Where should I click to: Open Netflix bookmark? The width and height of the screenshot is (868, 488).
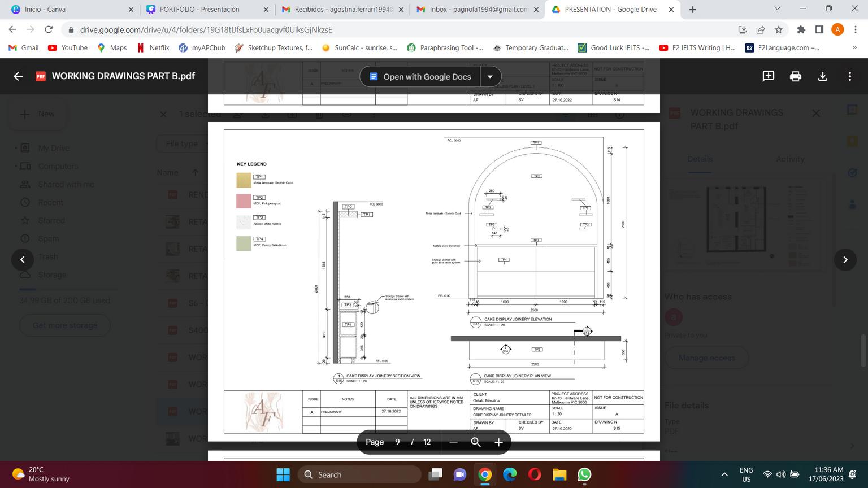click(x=153, y=48)
